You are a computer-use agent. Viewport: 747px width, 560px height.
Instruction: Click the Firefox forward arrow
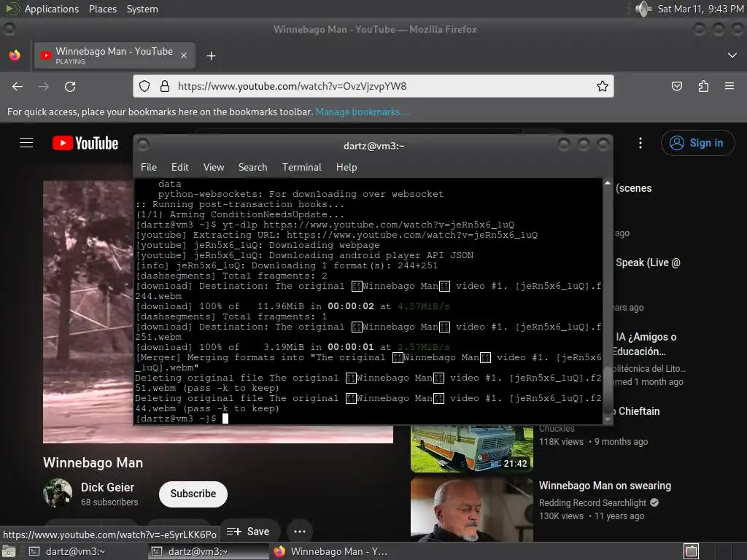pos(43,86)
